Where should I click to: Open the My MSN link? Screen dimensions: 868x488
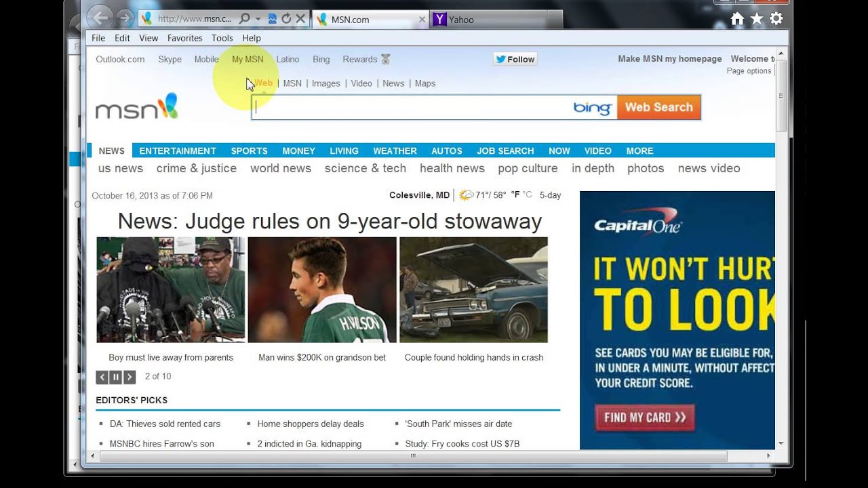[x=248, y=59]
